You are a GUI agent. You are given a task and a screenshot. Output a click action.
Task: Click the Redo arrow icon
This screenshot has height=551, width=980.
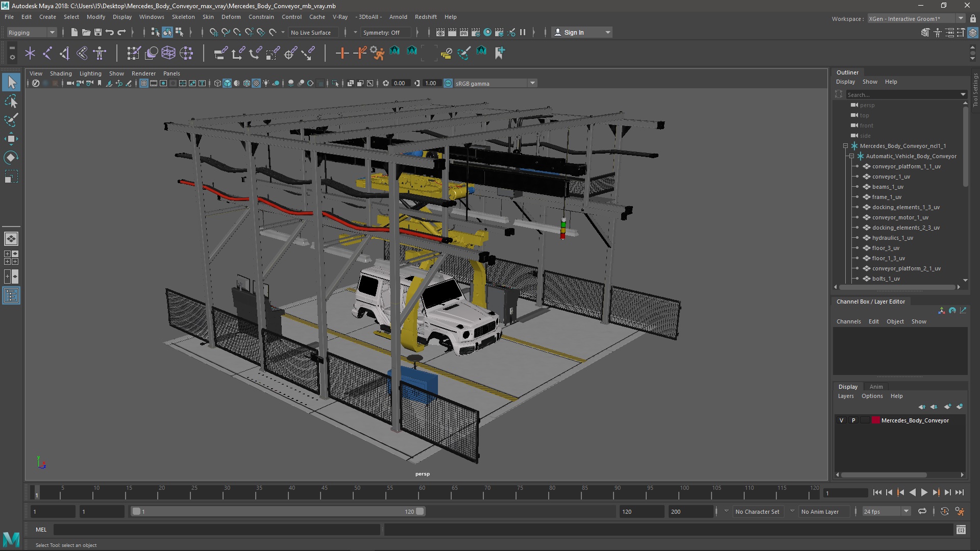coord(121,32)
